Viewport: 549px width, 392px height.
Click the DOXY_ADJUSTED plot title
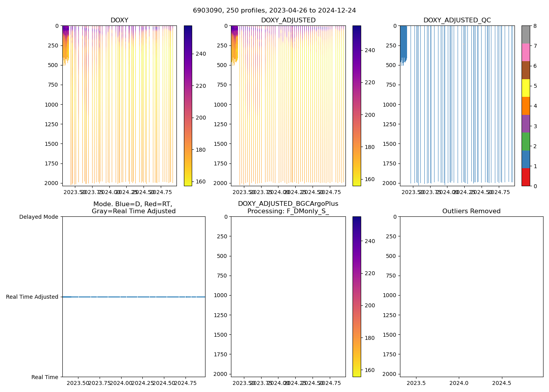tap(288, 20)
